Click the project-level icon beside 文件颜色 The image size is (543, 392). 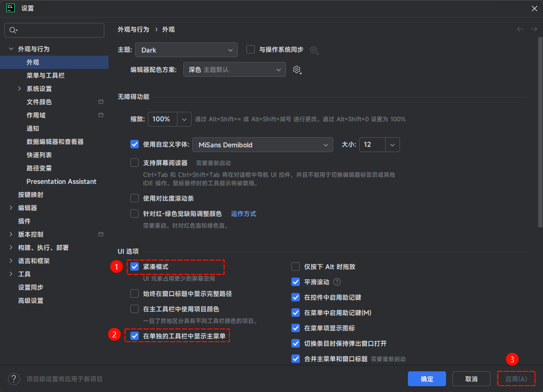100,102
